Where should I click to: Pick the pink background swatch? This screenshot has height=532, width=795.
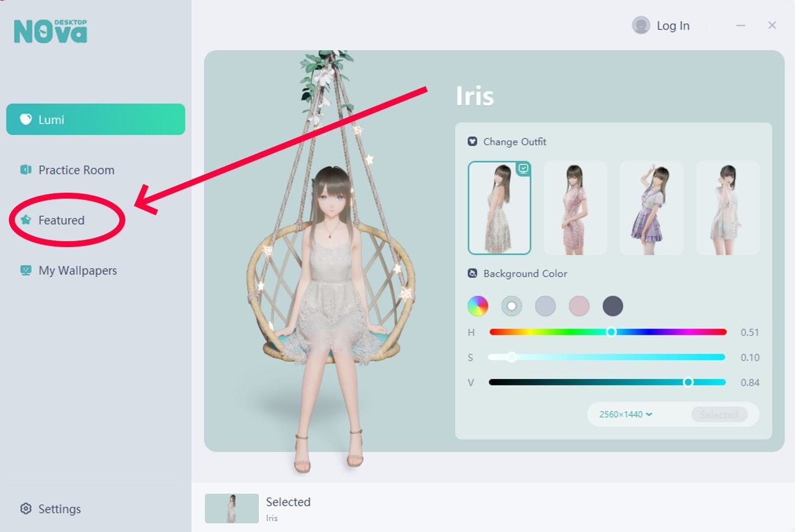(579, 306)
